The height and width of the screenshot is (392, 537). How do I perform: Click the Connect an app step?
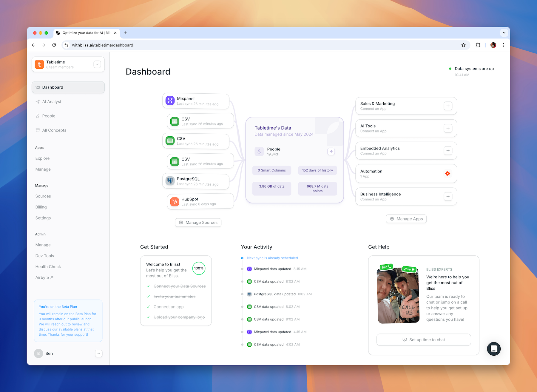click(x=169, y=307)
